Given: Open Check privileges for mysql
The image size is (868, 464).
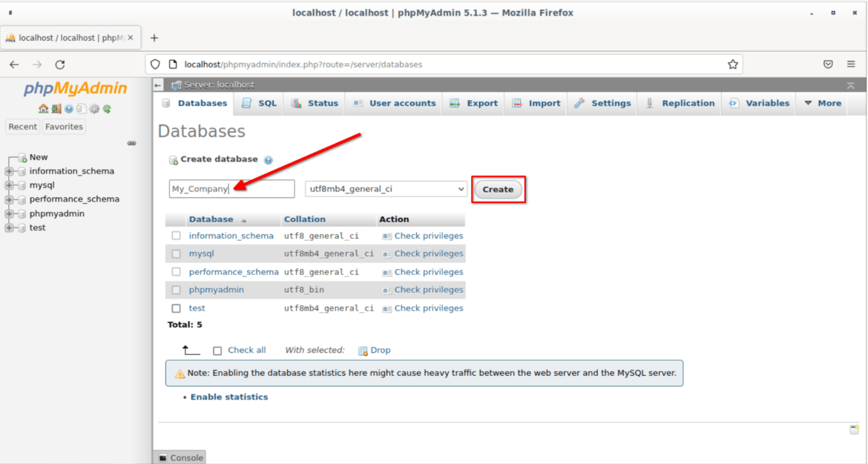Looking at the screenshot, I should pyautogui.click(x=429, y=253).
